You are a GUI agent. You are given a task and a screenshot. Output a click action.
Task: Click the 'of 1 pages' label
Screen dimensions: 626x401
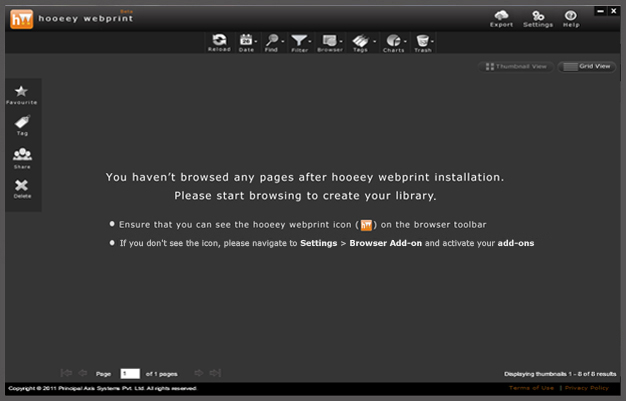[x=161, y=374]
